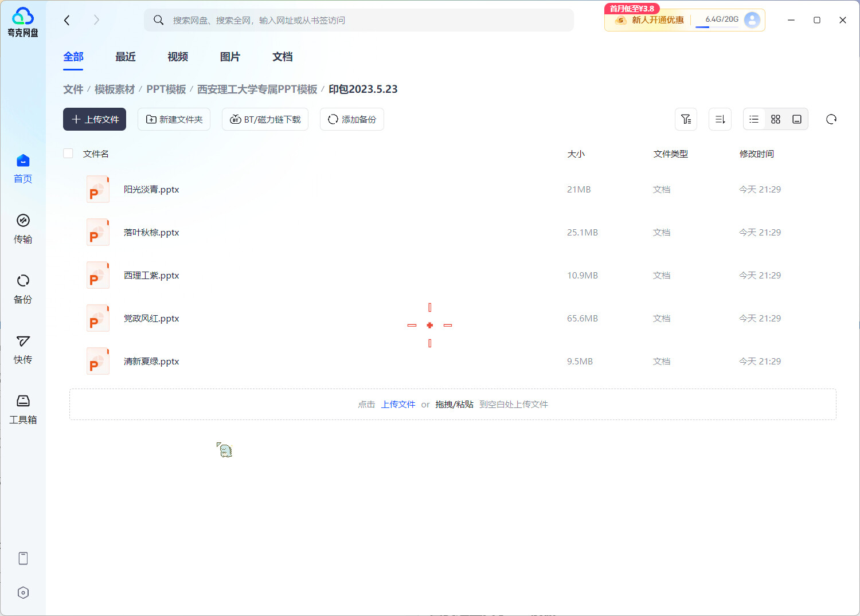Click the 新建文件夹 button
This screenshot has height=616, width=860.
coord(174,119)
